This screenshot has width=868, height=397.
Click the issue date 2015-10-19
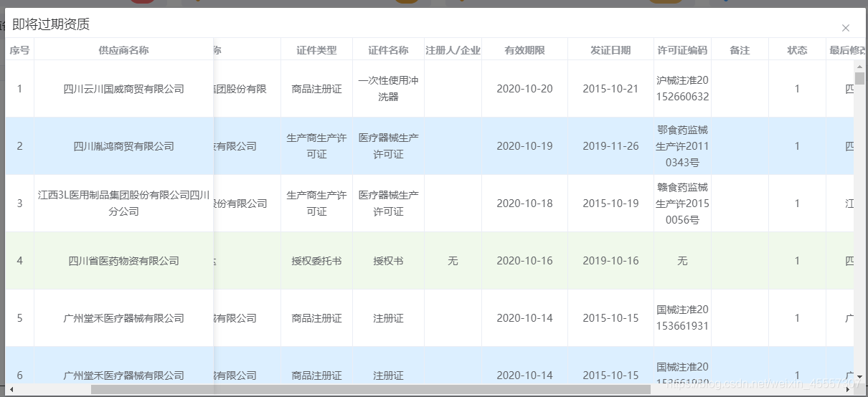tap(610, 204)
